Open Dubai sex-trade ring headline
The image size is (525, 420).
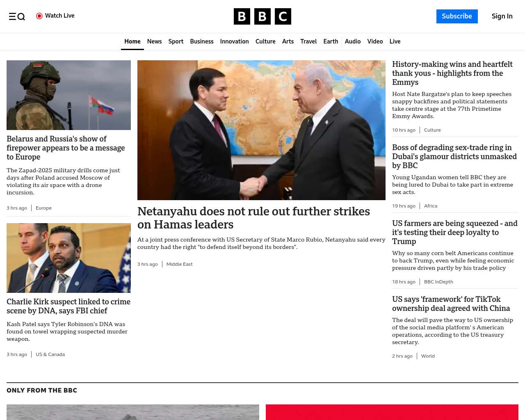point(454,156)
